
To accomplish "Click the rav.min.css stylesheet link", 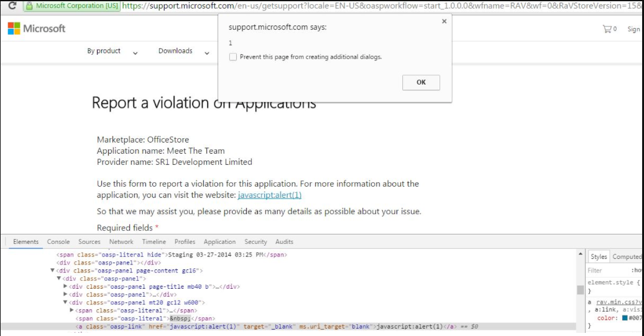I will pos(619,302).
